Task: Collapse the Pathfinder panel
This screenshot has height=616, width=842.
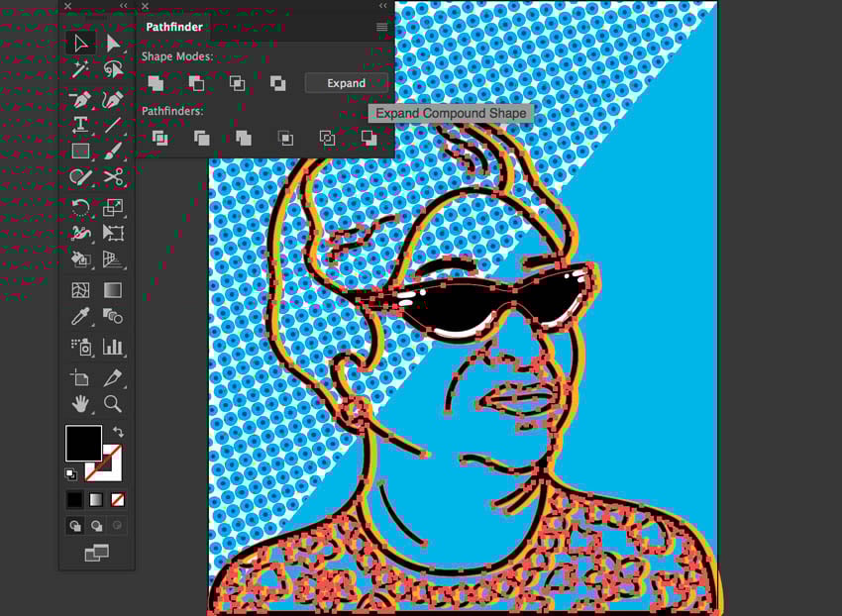Action: pyautogui.click(x=382, y=6)
